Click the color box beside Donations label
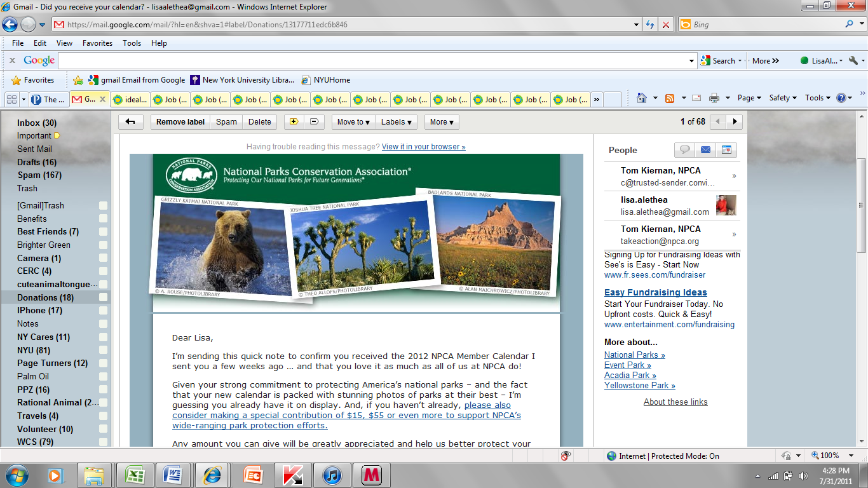Viewport: 868px width, 488px height. click(103, 297)
